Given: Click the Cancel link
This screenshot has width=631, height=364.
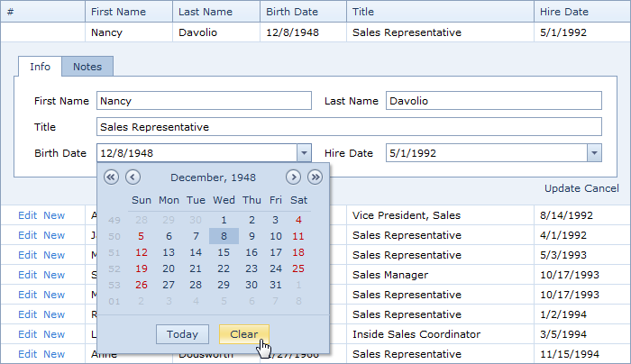Looking at the screenshot, I should 602,188.
